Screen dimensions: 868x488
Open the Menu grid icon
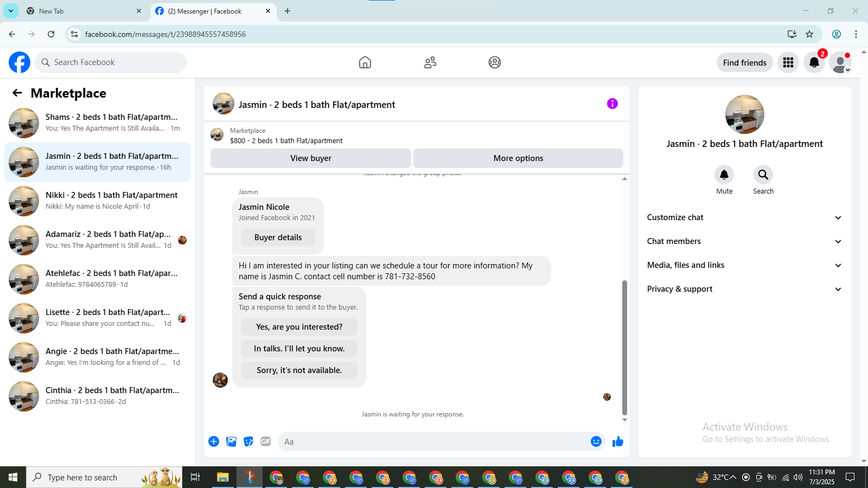788,62
